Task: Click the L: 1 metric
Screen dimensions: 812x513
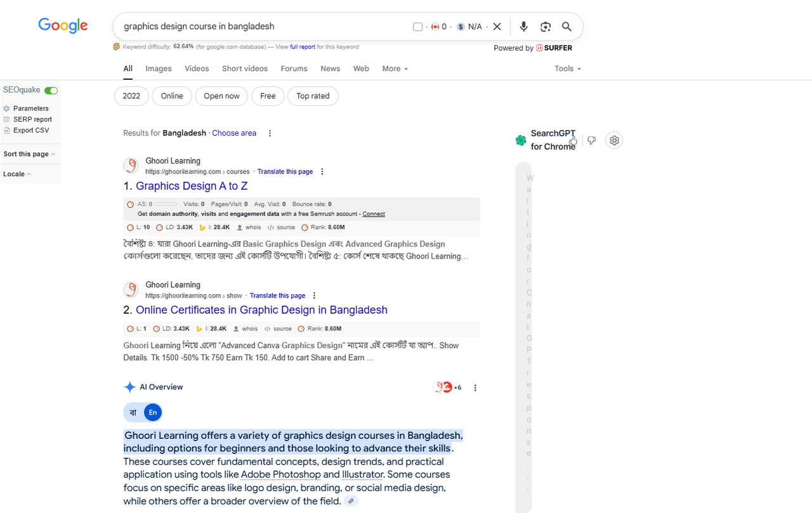Action: pos(136,328)
